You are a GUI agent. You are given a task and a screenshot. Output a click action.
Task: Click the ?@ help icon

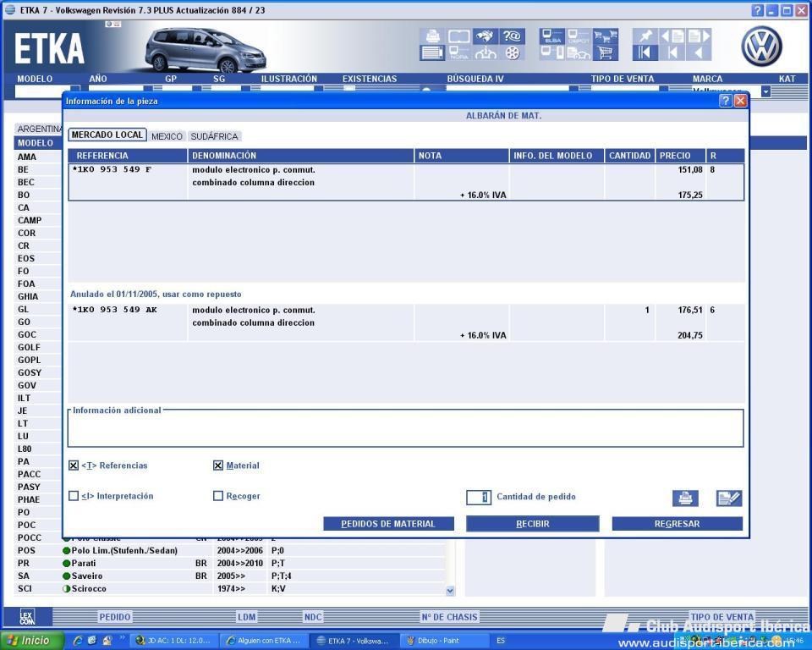[512, 36]
